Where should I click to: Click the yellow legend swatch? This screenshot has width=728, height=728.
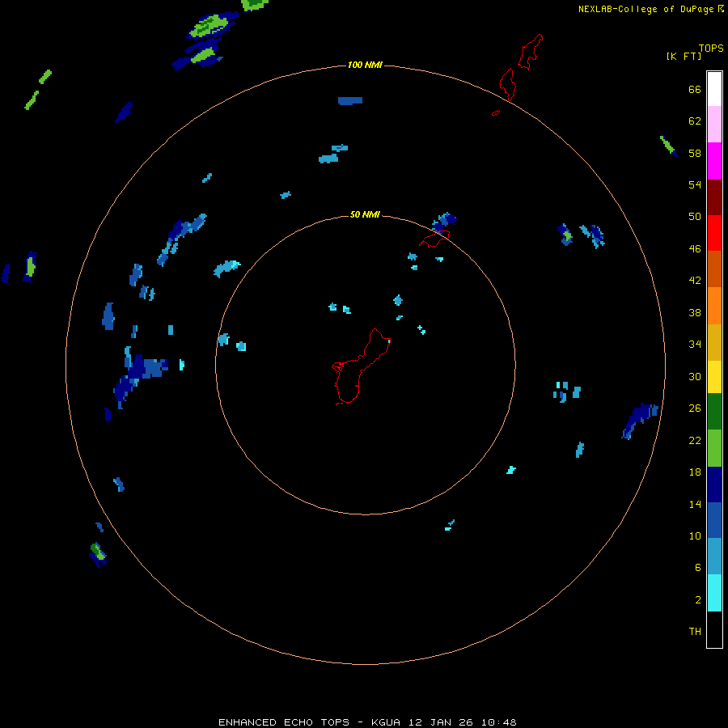(x=714, y=377)
